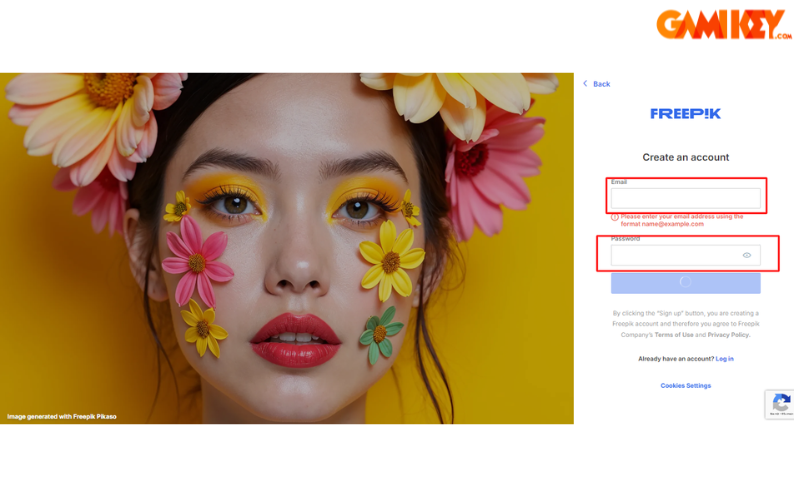Toggle password visibility eye icon
Image resolution: width=800 pixels, height=500 pixels.
(747, 255)
